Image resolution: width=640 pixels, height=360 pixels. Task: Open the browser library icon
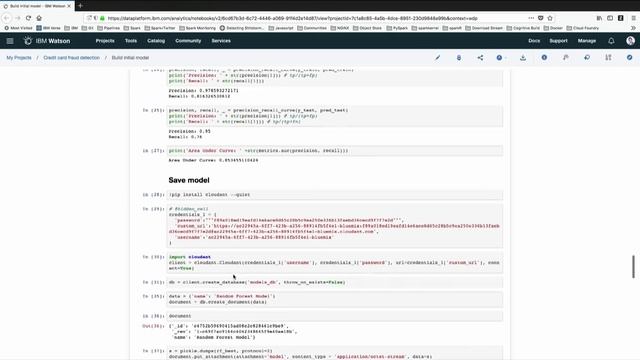599,18
